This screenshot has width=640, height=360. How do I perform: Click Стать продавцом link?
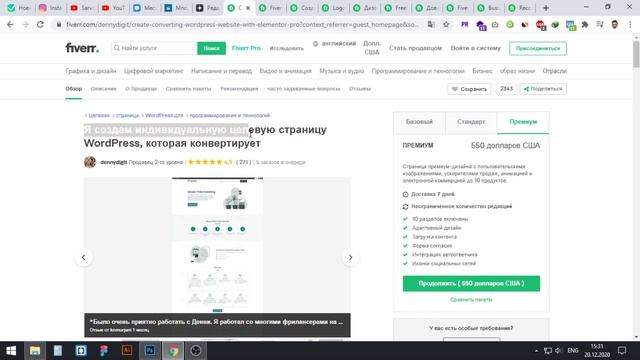[x=416, y=48]
